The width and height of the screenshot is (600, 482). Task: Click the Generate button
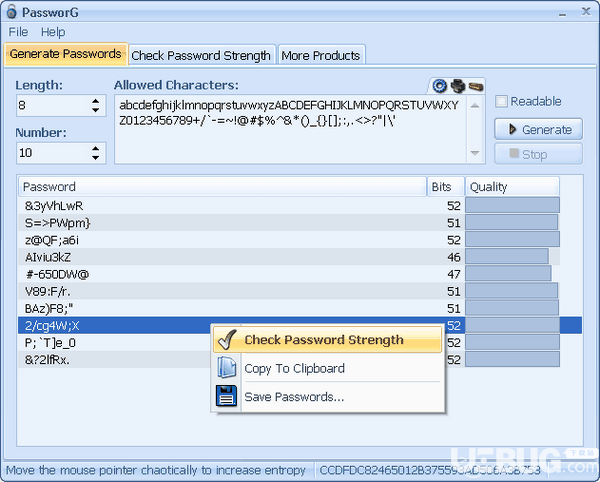(538, 129)
